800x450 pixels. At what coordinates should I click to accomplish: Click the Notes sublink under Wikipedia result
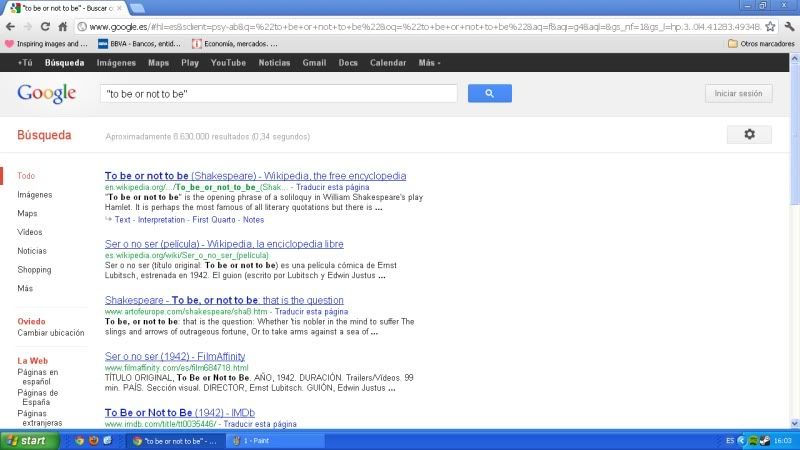point(254,220)
